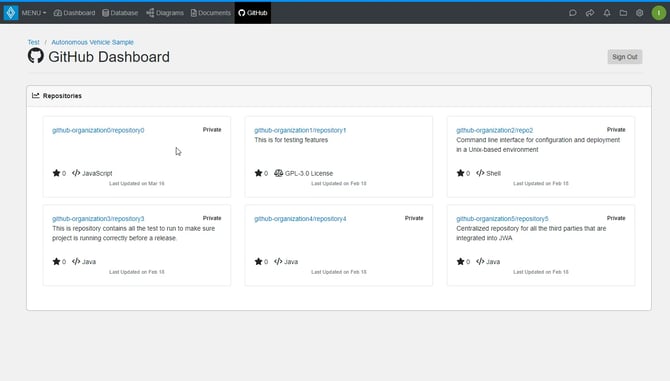
Task: Click the Test breadcrumb link
Action: (33, 42)
